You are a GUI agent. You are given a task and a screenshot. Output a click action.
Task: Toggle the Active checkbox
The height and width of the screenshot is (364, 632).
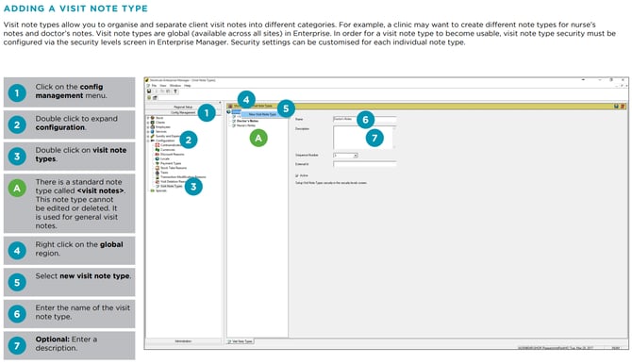coord(297,175)
